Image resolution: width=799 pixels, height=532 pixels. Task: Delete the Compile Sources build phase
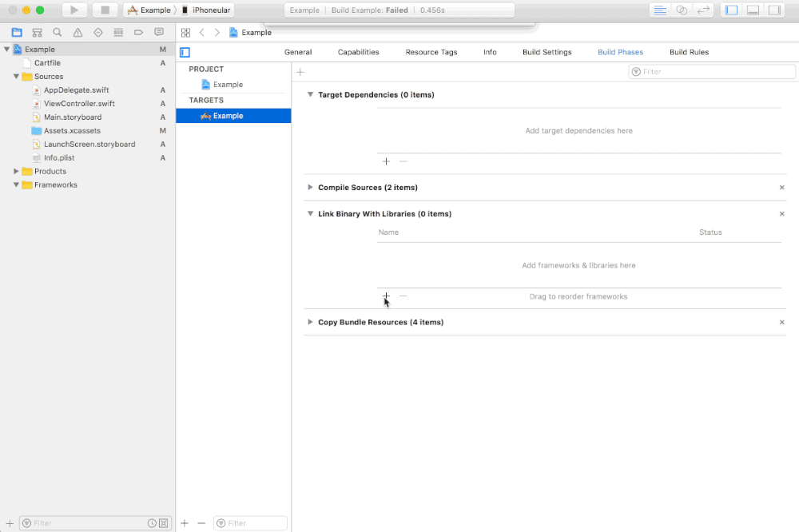781,188
